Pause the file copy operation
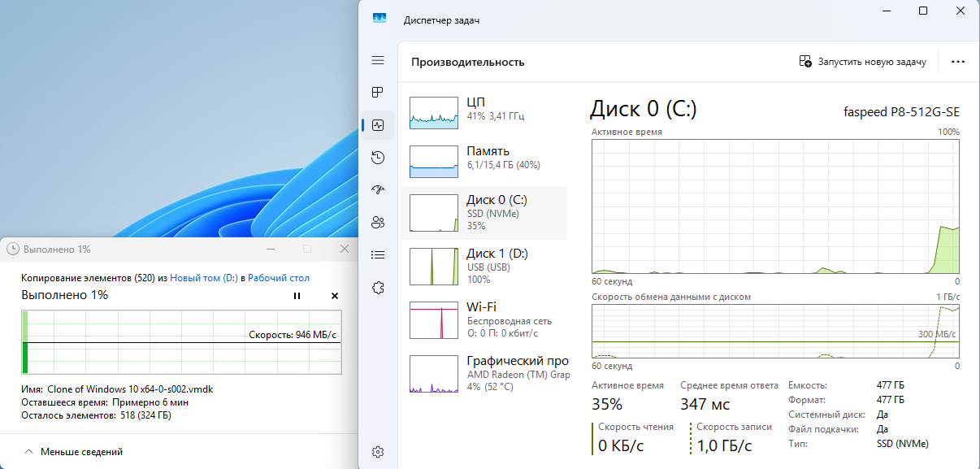The image size is (980, 469). click(x=297, y=296)
